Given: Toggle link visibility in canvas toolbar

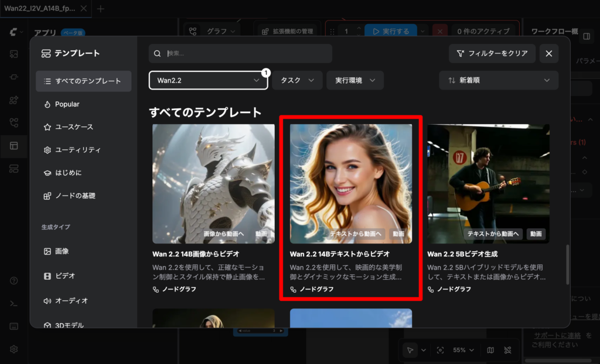Looking at the screenshot, I should [507, 350].
